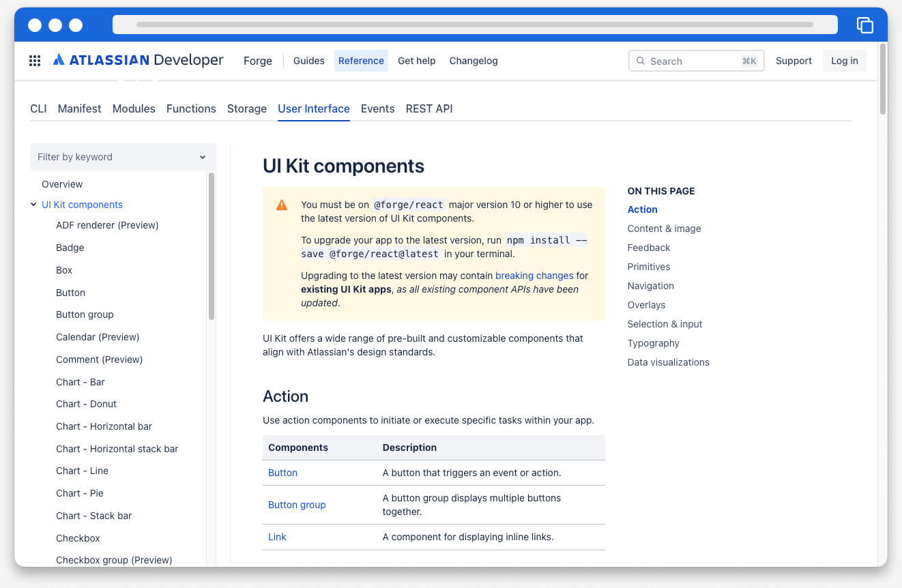Open ADF renderer (Preview) in sidebar
This screenshot has width=902, height=588.
(x=107, y=225)
